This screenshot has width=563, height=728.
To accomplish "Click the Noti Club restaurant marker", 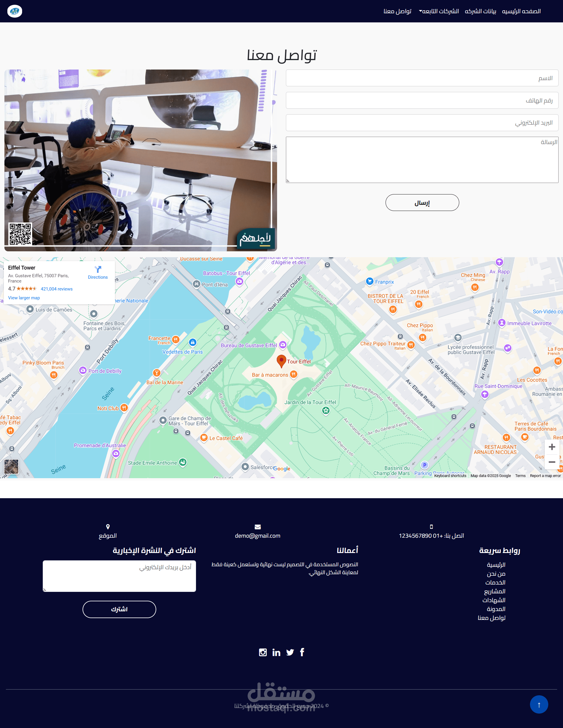I will [124, 408].
